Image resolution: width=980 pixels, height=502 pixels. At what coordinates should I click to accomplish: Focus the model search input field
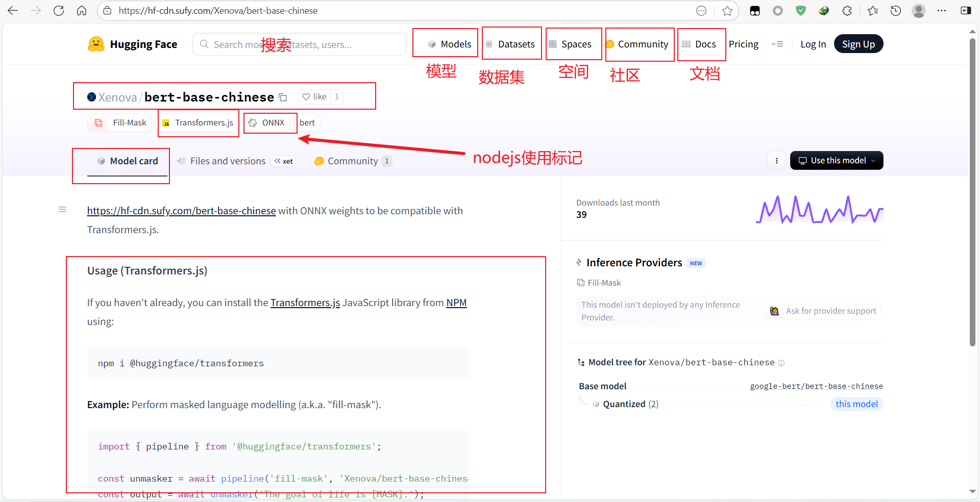[299, 44]
